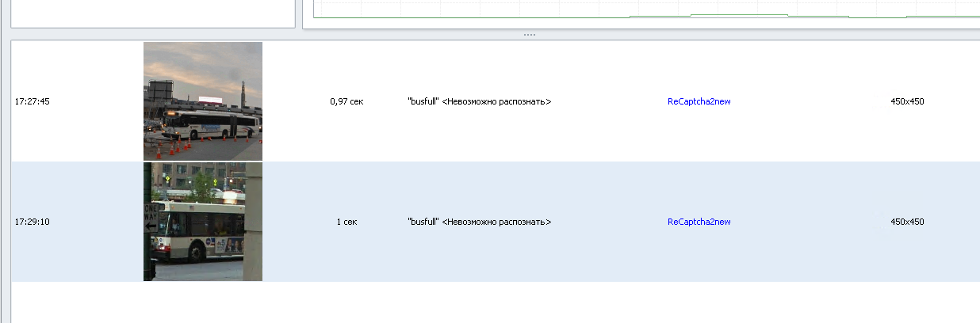Viewport: 980px width, 323px height.
Task: Click the 450x450 size cell in the 17:27:45 row
Action: (x=907, y=101)
